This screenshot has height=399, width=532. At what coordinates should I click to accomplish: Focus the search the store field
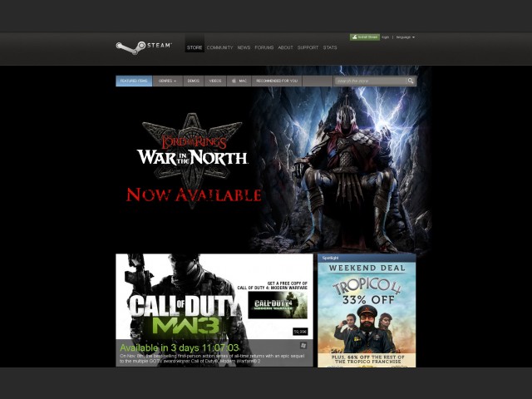click(370, 81)
